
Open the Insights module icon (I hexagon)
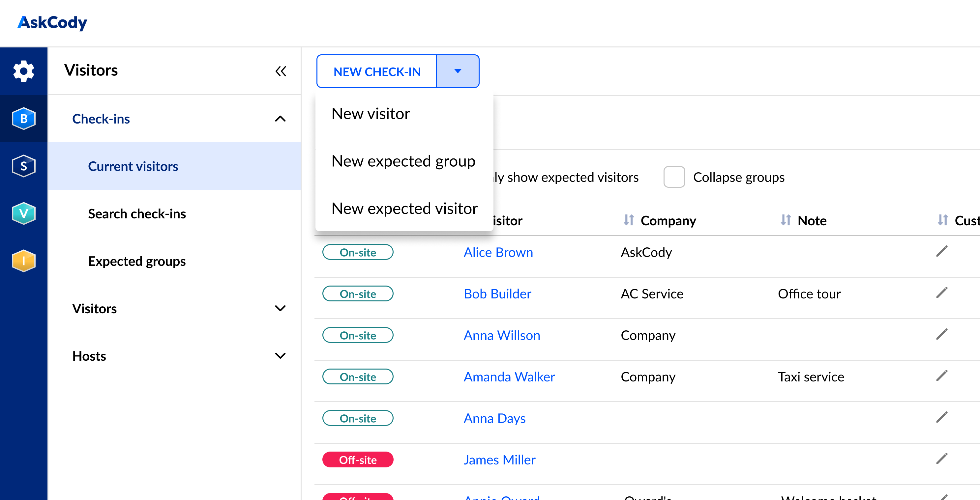[24, 261]
